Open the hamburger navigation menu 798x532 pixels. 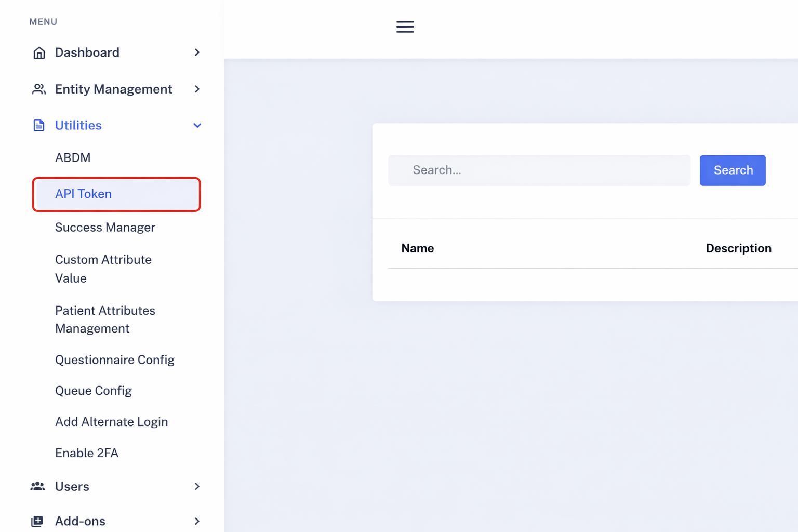click(x=405, y=26)
